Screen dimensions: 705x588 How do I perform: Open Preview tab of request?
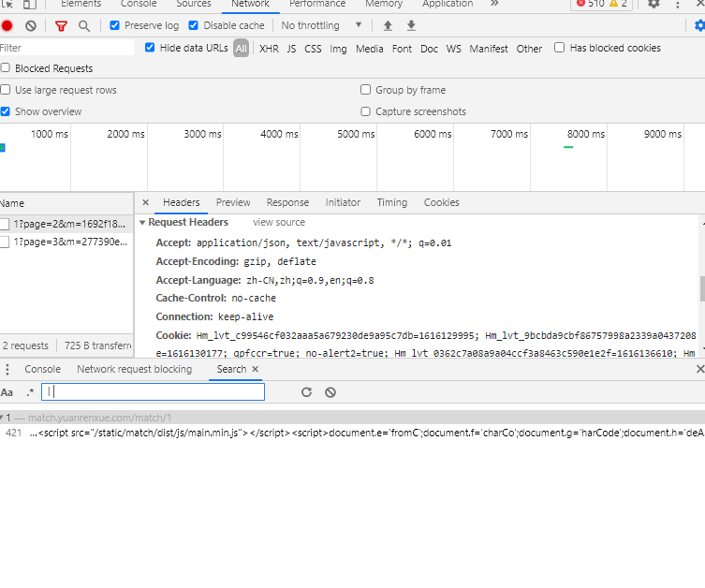233,202
